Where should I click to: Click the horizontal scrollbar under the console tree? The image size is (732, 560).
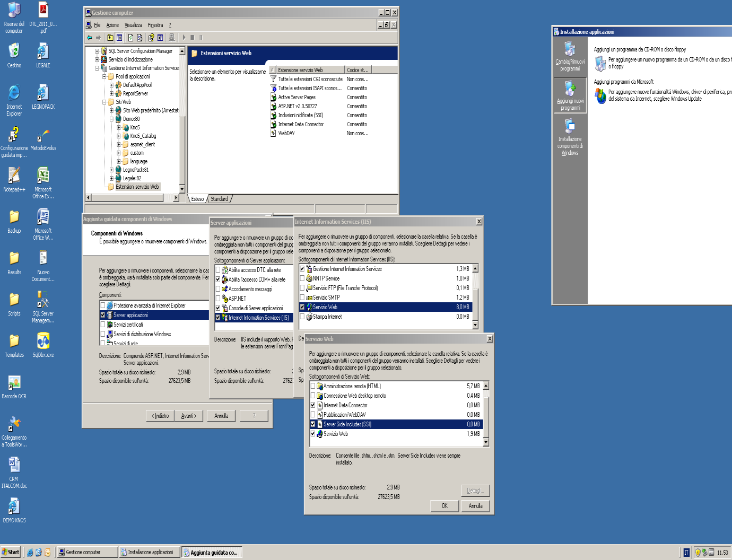click(133, 197)
